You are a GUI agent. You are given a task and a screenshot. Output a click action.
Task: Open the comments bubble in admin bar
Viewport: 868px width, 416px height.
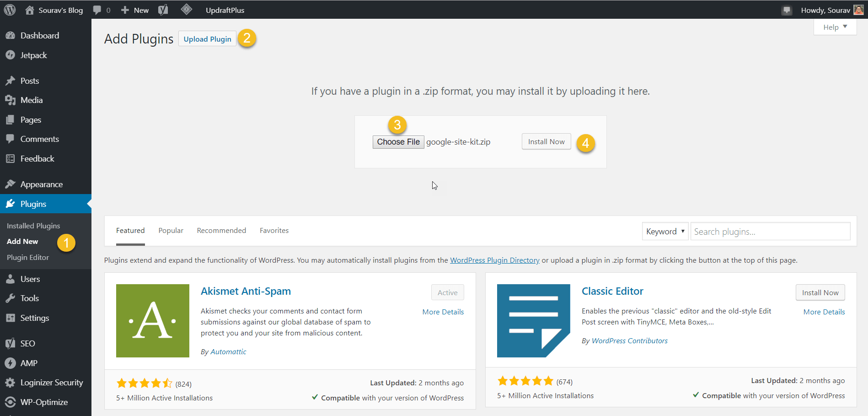point(97,10)
